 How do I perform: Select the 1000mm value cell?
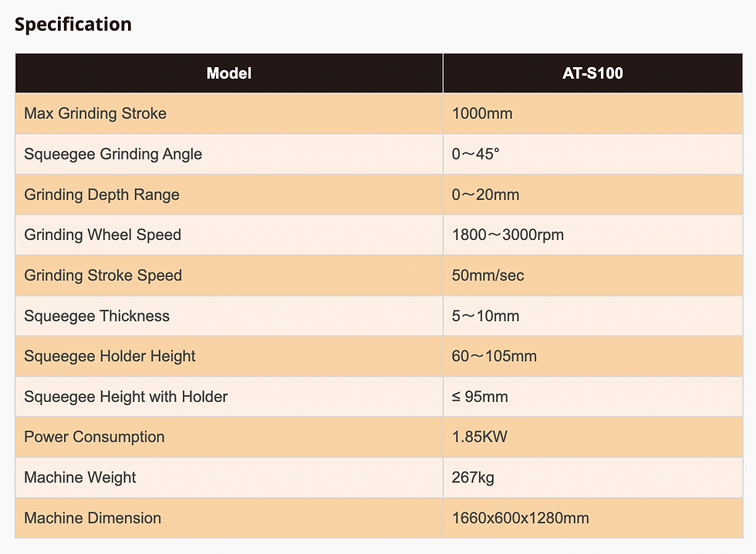point(482,114)
